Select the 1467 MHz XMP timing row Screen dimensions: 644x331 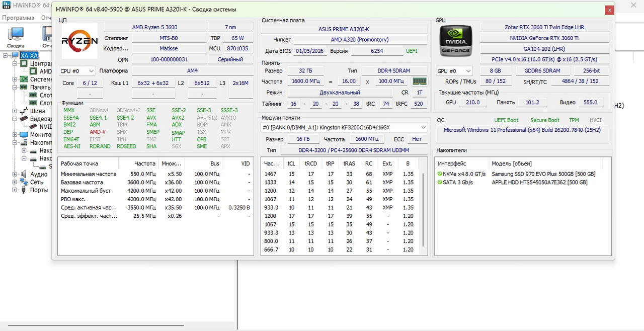pyautogui.click(x=341, y=174)
